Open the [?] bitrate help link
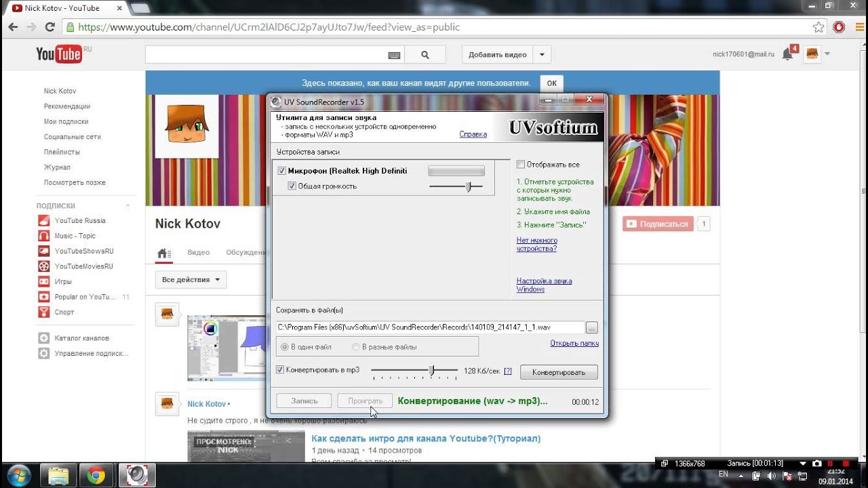This screenshot has width=868, height=488. click(508, 371)
